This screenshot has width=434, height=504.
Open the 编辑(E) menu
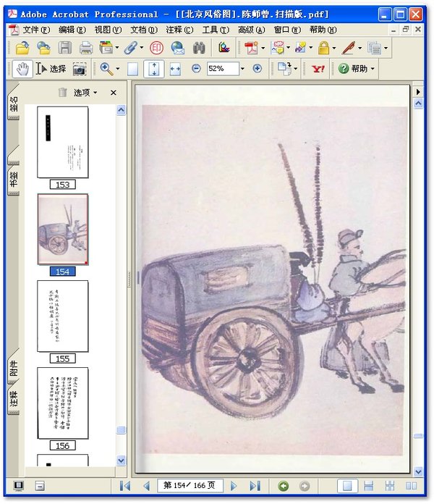(x=72, y=30)
